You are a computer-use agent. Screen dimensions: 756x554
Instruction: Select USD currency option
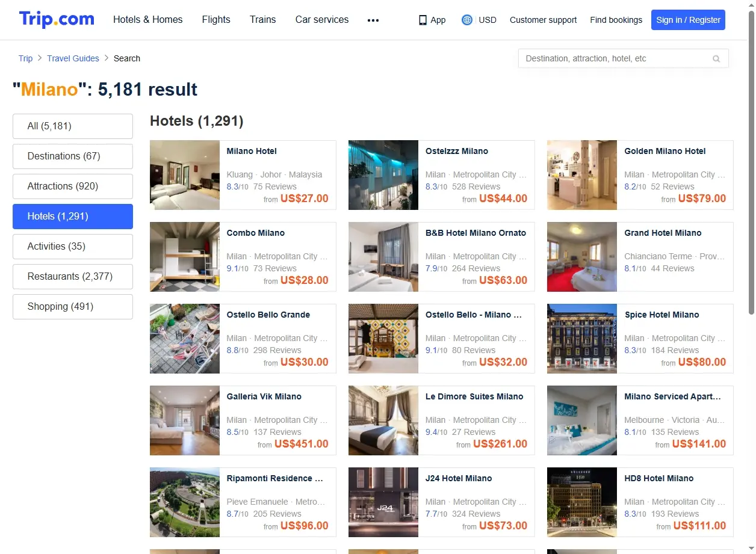tap(488, 20)
